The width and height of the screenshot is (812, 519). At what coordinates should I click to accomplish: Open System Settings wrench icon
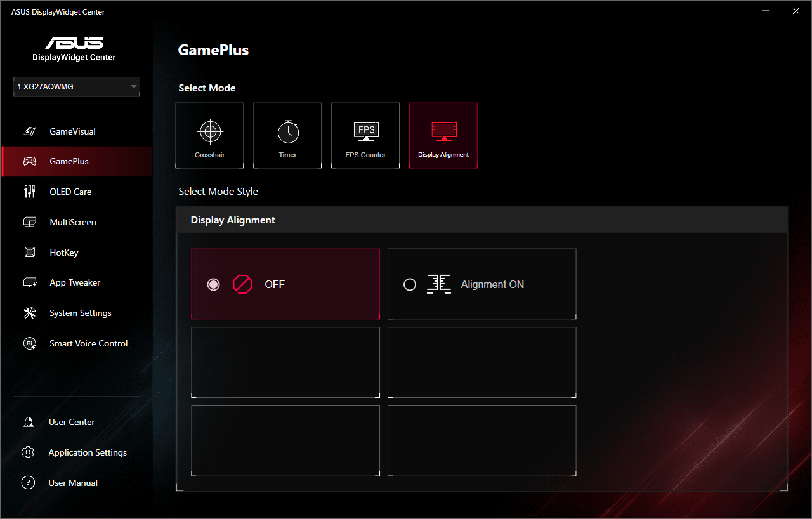[x=29, y=313]
